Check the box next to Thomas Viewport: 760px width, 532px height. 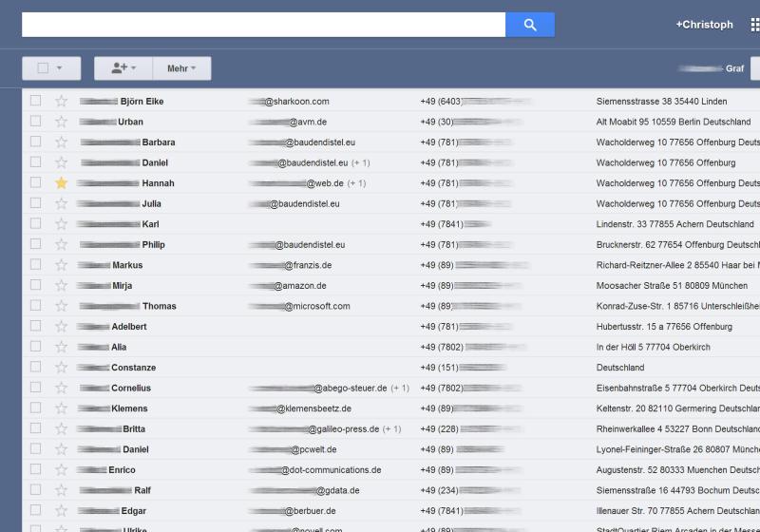coord(36,306)
